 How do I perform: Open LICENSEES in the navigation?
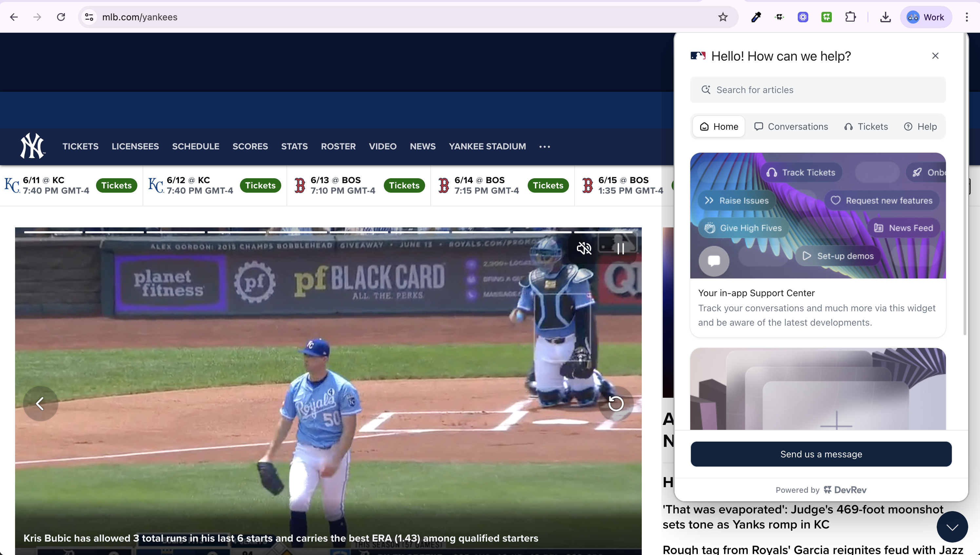[x=135, y=146]
